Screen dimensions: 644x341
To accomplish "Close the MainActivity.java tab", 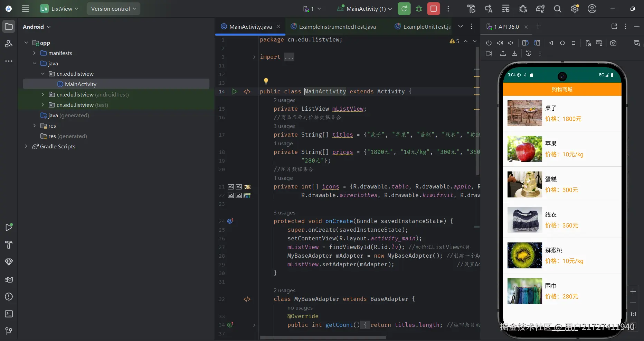I will point(278,26).
